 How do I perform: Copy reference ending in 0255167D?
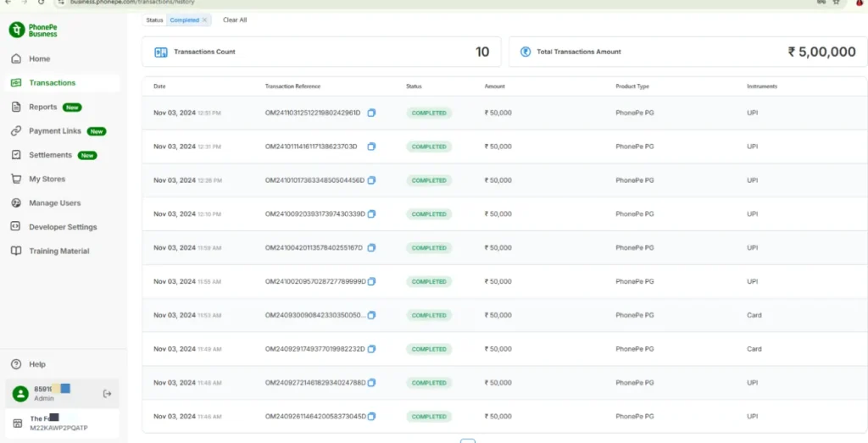(x=371, y=248)
